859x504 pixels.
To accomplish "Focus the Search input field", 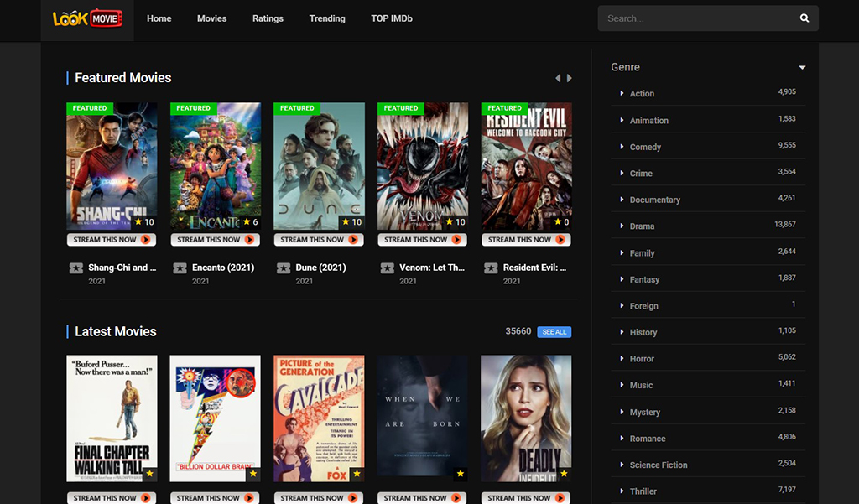I will click(698, 18).
